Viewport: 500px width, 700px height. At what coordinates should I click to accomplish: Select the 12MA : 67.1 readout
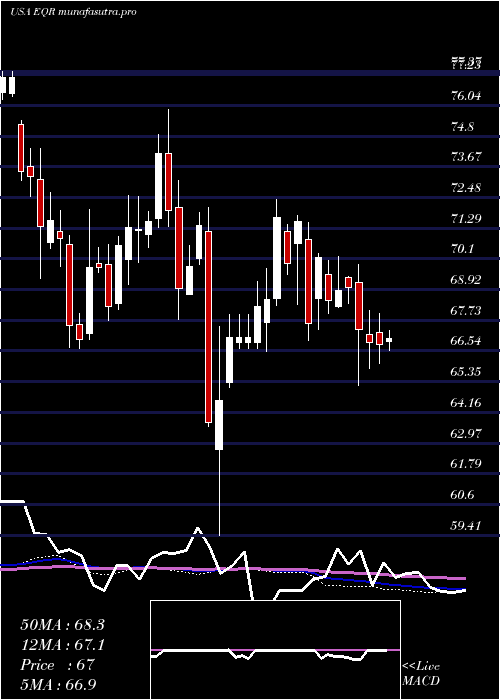(62, 645)
